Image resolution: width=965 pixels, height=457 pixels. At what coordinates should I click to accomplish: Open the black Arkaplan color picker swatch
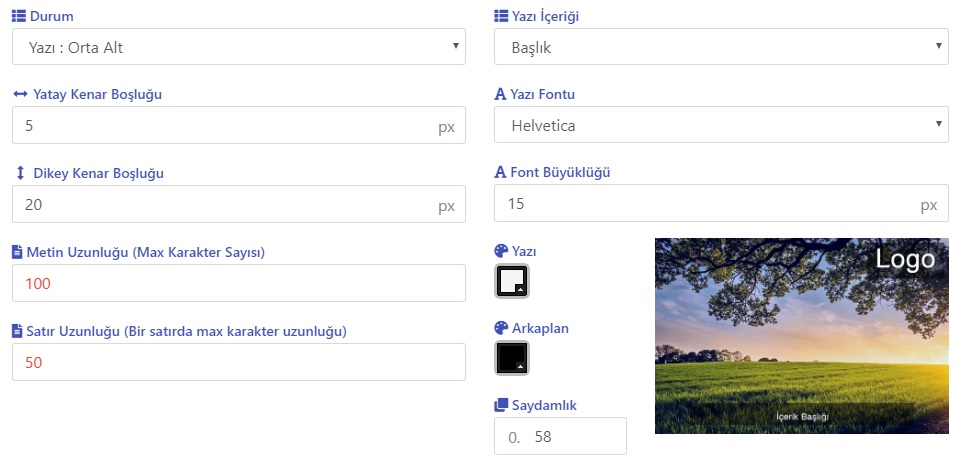click(511, 357)
